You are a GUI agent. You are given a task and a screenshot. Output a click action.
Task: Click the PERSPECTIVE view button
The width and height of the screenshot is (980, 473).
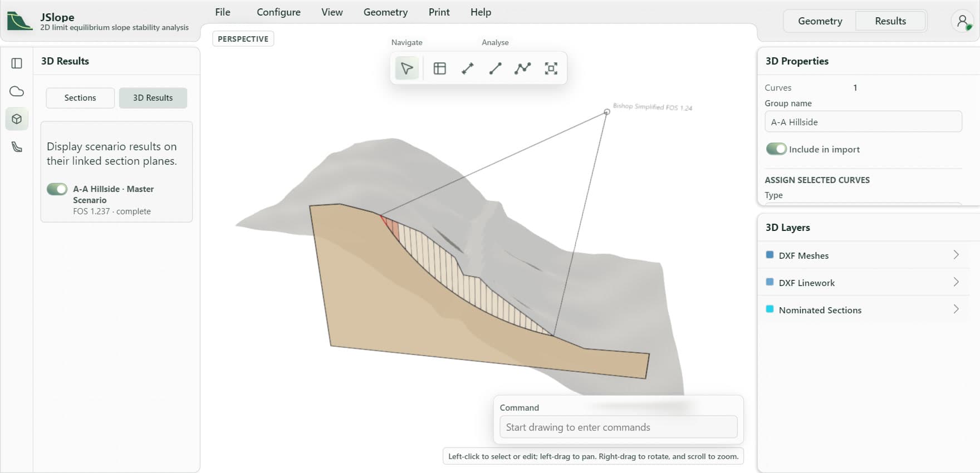tap(243, 39)
